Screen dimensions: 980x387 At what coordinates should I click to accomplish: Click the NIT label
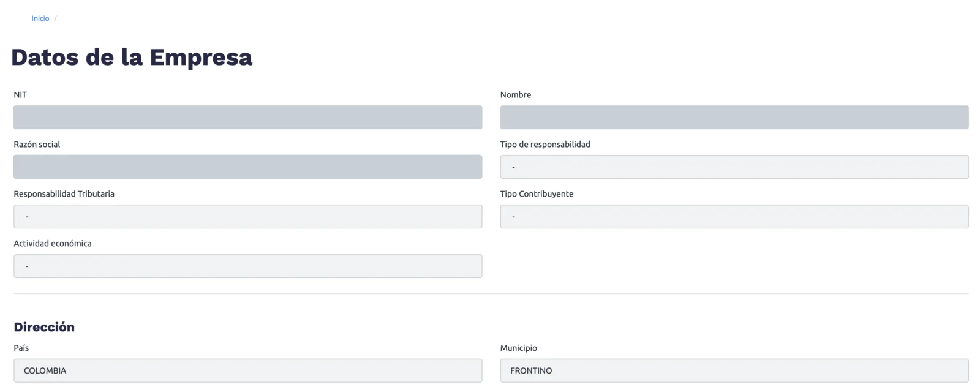[x=20, y=95]
